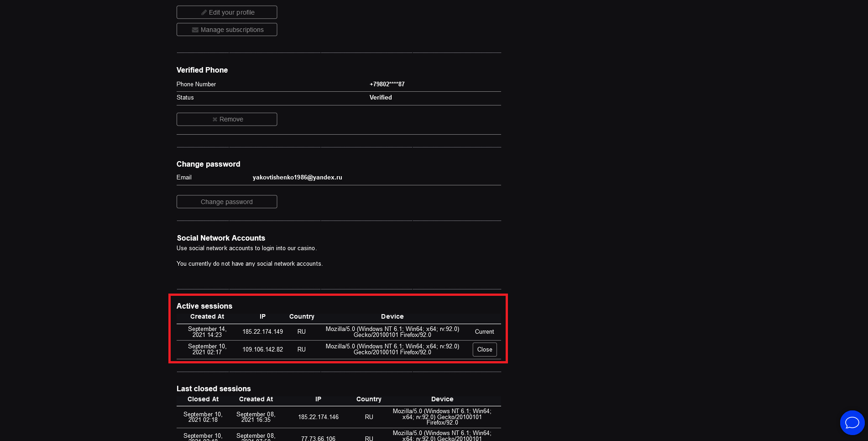Close the September 10 active session
This screenshot has height=441, width=868.
click(484, 350)
